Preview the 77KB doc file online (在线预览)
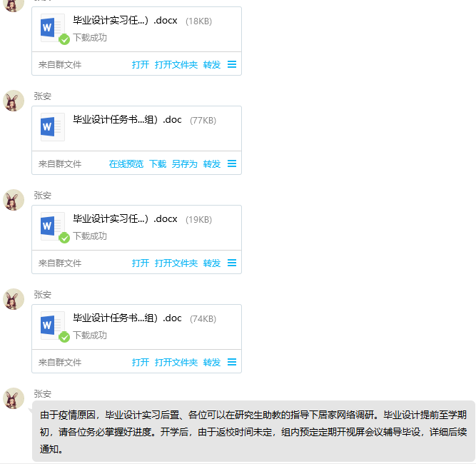 (126, 164)
